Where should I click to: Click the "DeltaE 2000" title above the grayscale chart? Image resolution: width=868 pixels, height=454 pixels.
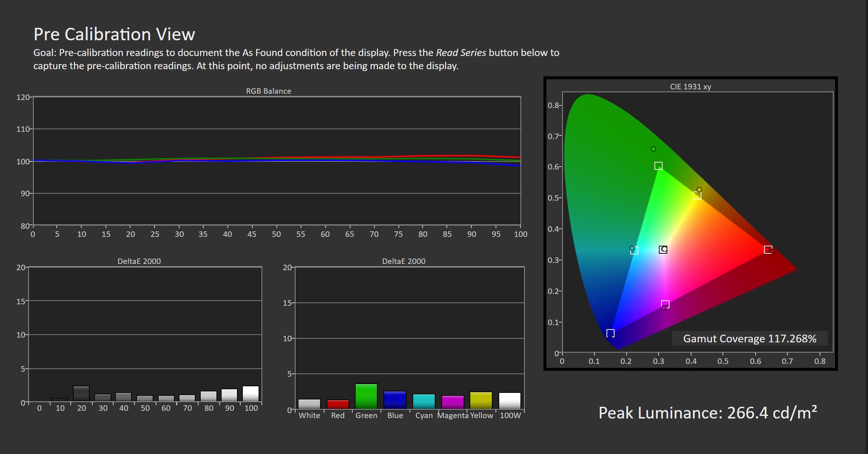pos(139,261)
